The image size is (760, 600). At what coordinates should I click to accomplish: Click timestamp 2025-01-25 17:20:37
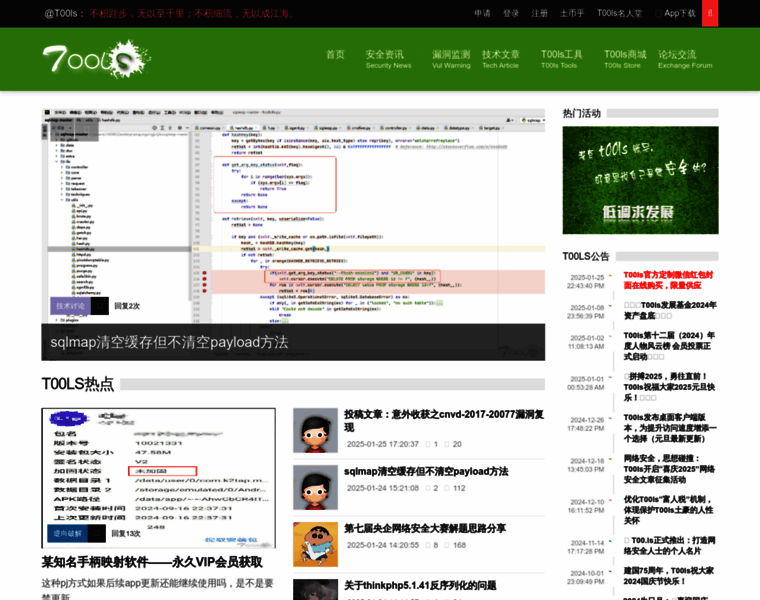coord(383,444)
